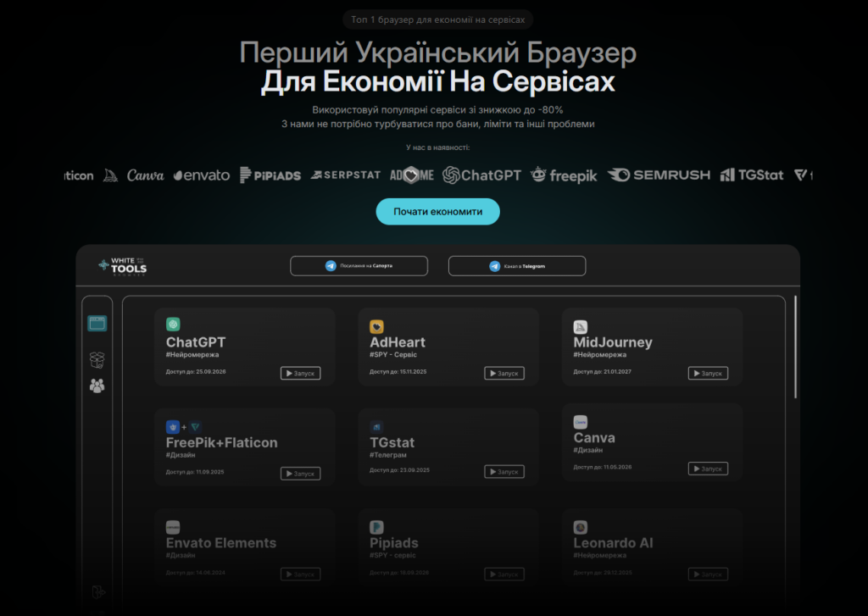868x616 pixels.
Task: Click the blue FreePik card icon
Action: [x=173, y=427]
